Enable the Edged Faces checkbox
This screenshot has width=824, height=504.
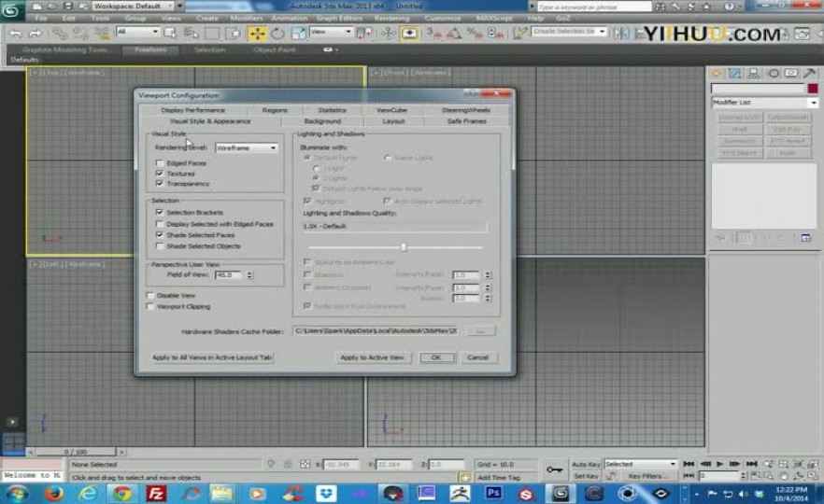pos(160,163)
